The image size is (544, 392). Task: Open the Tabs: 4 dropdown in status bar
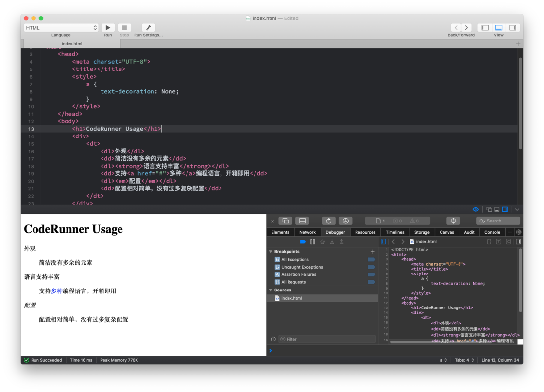[464, 360]
